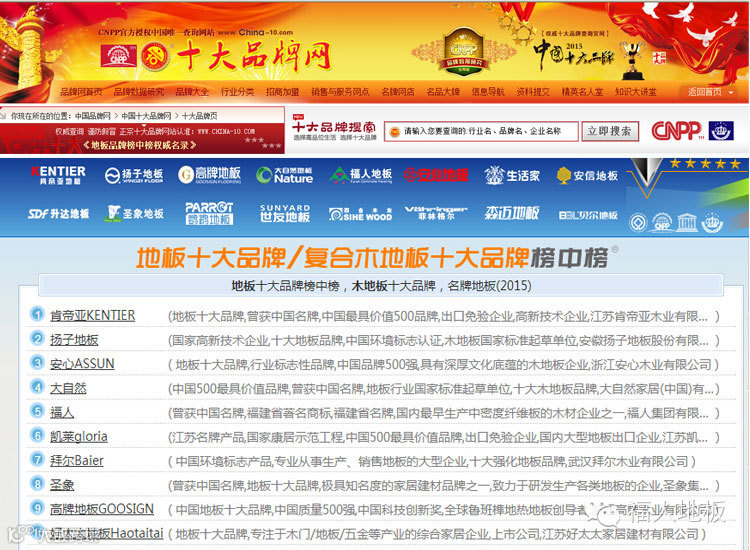Open the 大自然地板 Nature logo
Image resolution: width=750 pixels, height=550 pixels.
pyautogui.click(x=285, y=175)
